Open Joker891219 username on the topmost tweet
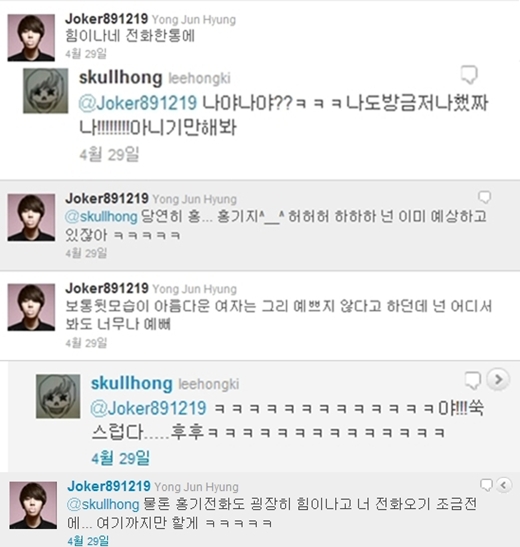520x547 pixels. point(106,19)
